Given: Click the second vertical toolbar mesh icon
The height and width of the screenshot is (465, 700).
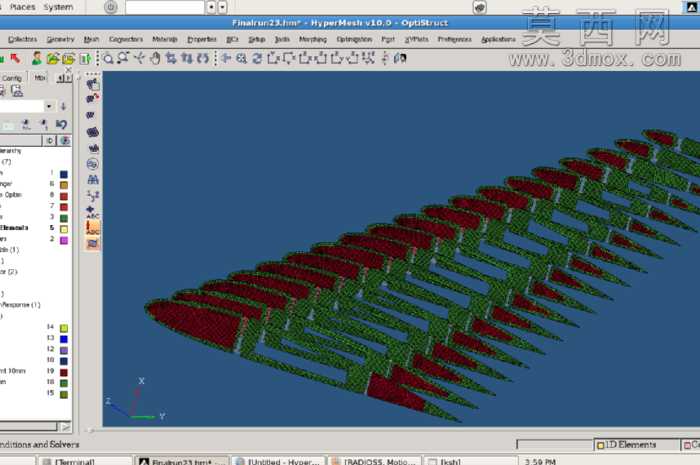Looking at the screenshot, I should [x=92, y=99].
